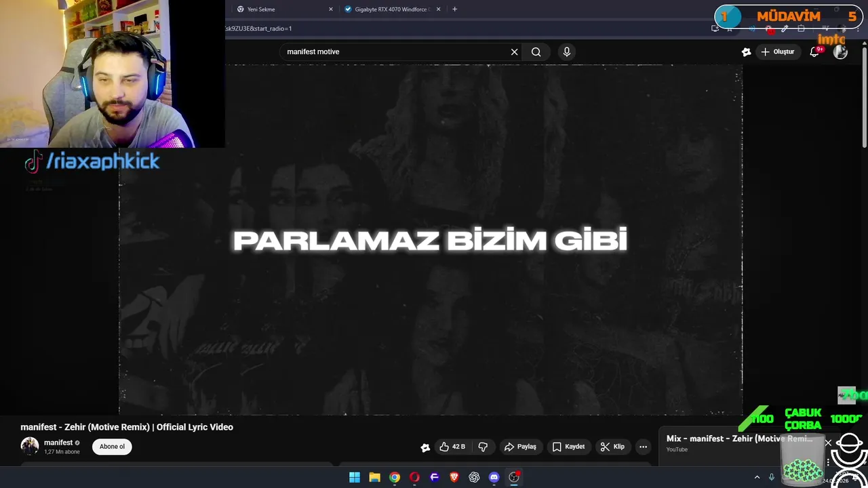Open the Windows Start menu

(355, 477)
